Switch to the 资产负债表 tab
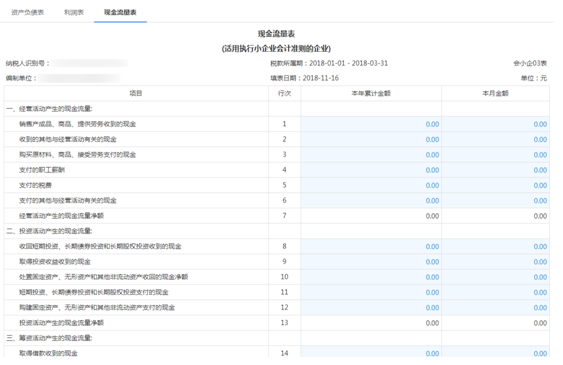This screenshot has height=365, width=563. point(28,12)
